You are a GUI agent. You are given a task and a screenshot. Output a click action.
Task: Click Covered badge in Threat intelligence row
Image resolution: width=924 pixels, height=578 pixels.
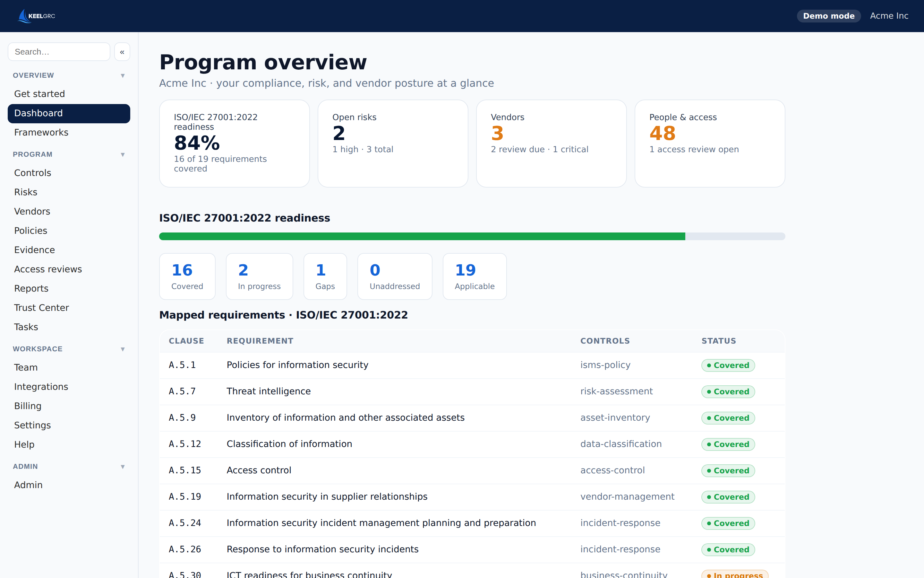pos(728,392)
